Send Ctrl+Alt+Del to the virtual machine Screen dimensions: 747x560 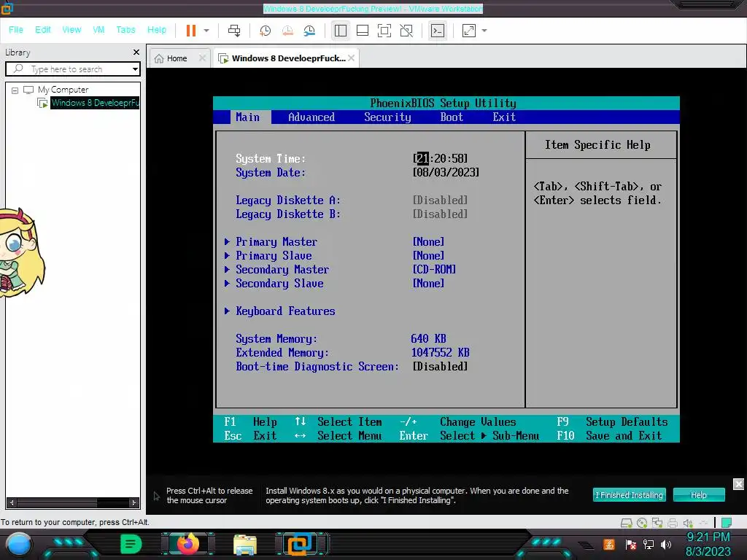(234, 31)
